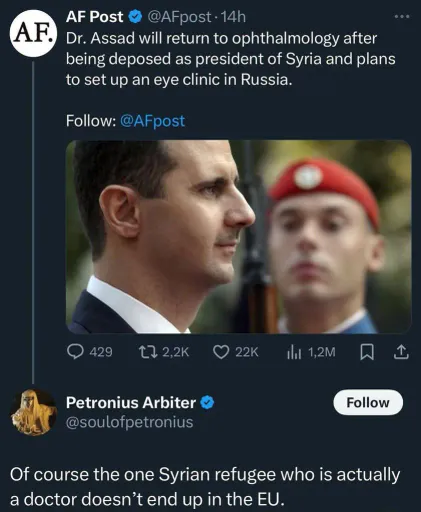Click AF Post verified badge
The image size is (421, 512).
click(x=136, y=17)
